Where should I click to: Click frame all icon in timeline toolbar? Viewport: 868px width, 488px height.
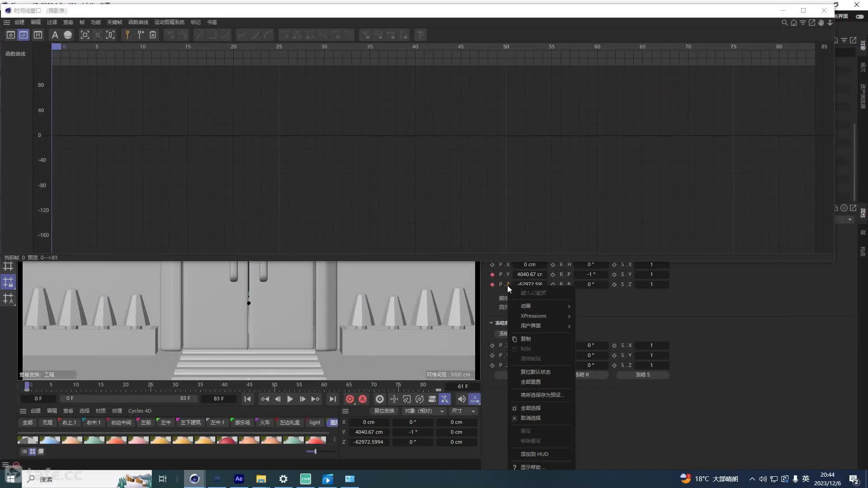click(85, 35)
